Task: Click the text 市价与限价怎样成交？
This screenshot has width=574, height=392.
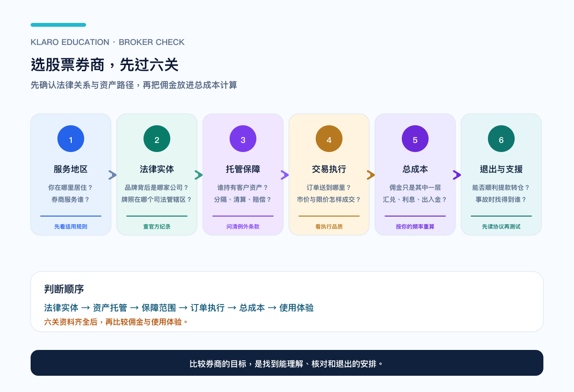Action: tap(329, 199)
